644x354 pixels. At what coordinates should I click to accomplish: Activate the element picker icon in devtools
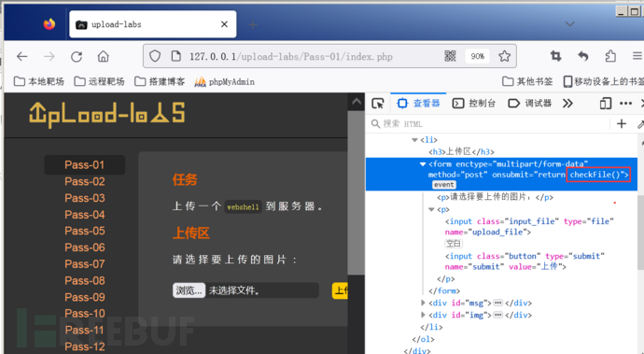[378, 103]
